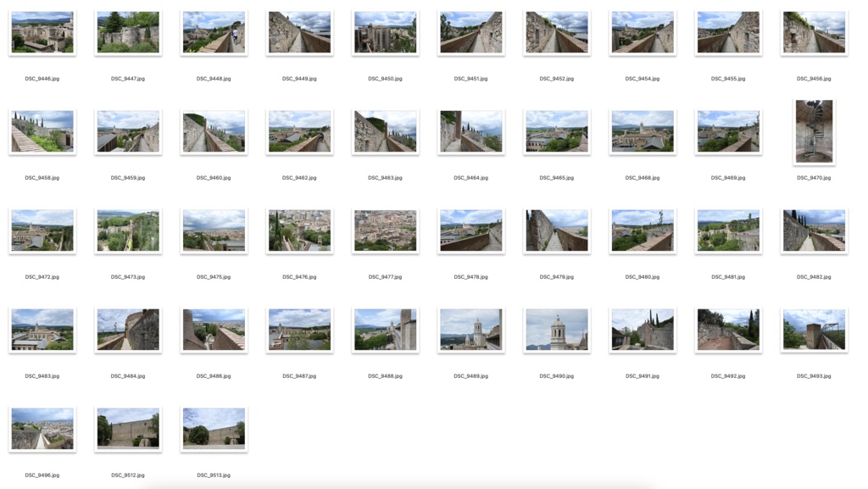Select the DSC_9493.jpg thumbnail

coord(815,330)
